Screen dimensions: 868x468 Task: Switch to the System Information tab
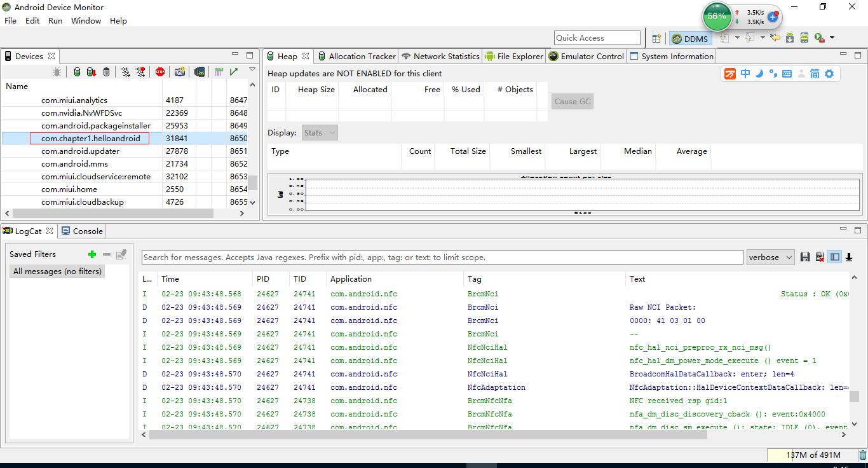(x=672, y=56)
